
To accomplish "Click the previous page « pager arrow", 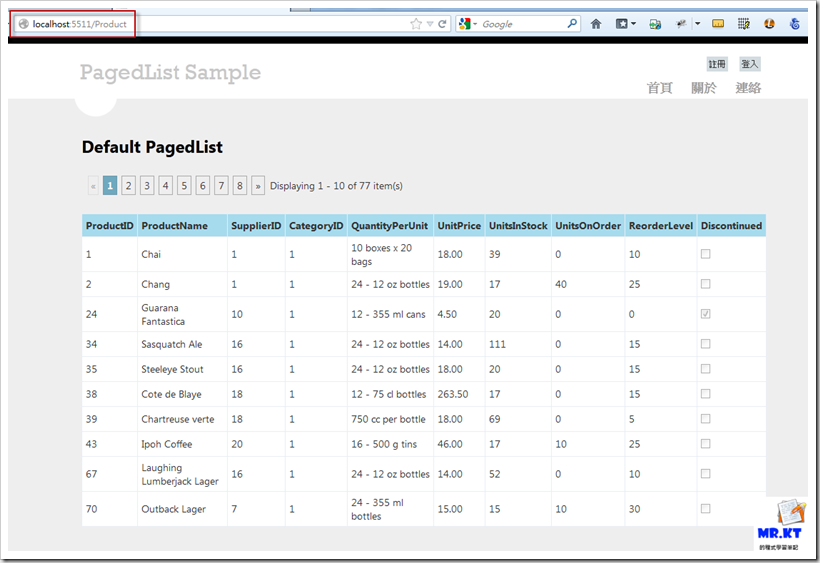I will point(93,186).
